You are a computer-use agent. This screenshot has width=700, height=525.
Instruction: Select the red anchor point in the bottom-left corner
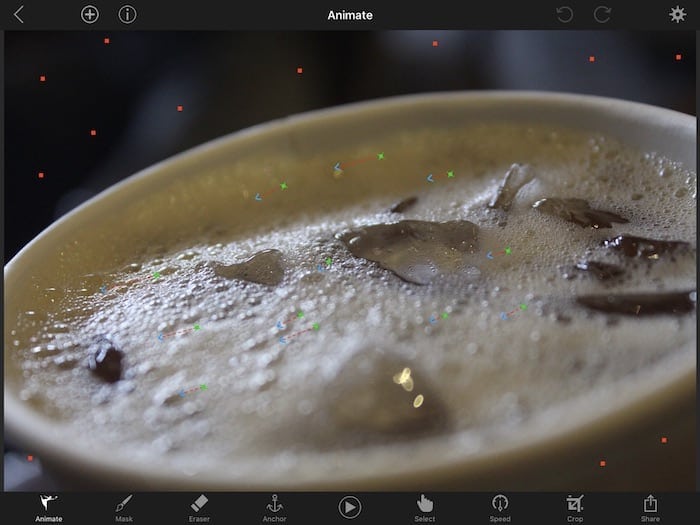point(30,458)
